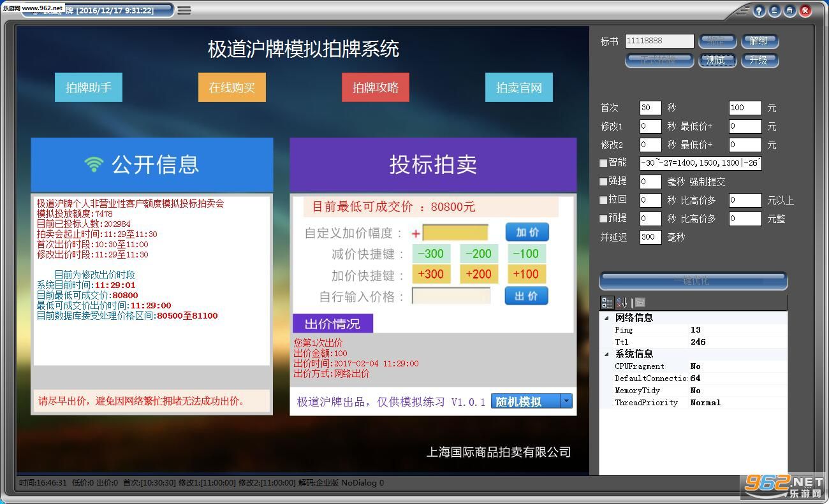Visit 拍卖官网 official site

pyautogui.click(x=519, y=88)
